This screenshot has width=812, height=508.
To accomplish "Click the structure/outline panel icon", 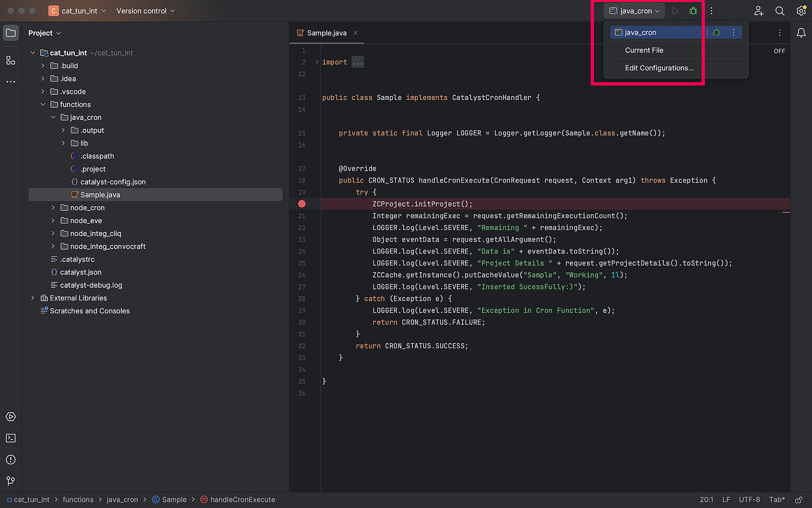I will [11, 61].
